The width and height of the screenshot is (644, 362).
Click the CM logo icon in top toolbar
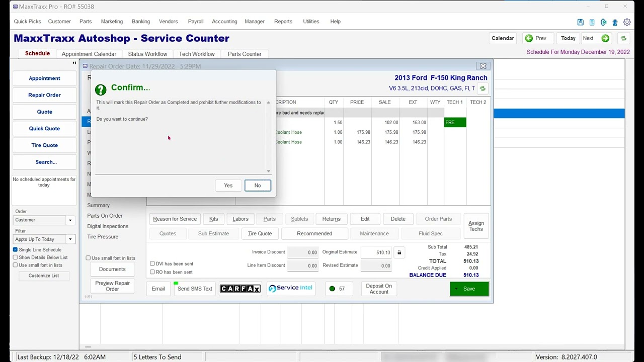(603, 22)
